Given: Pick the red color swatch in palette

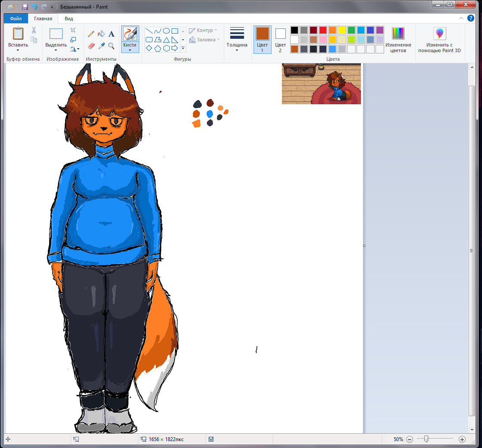Looking at the screenshot, I should pos(322,30).
